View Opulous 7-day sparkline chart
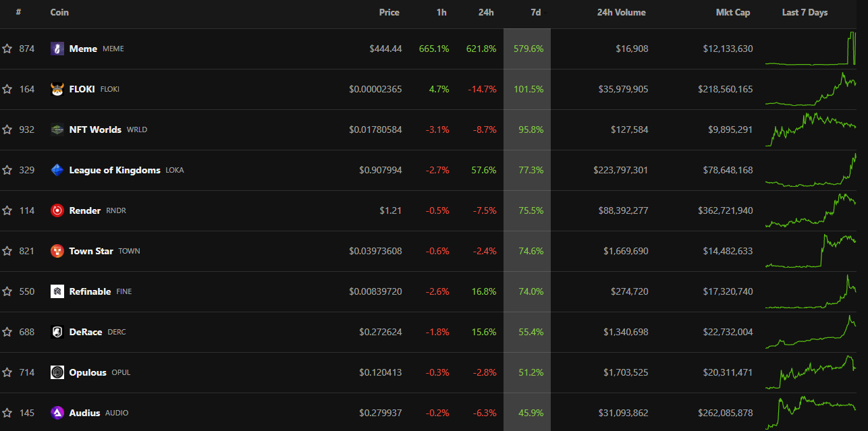 pyautogui.click(x=811, y=372)
